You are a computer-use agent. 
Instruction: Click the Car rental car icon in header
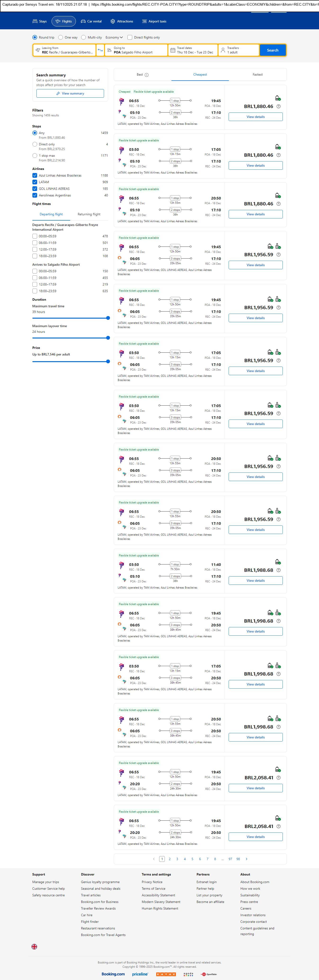click(83, 21)
